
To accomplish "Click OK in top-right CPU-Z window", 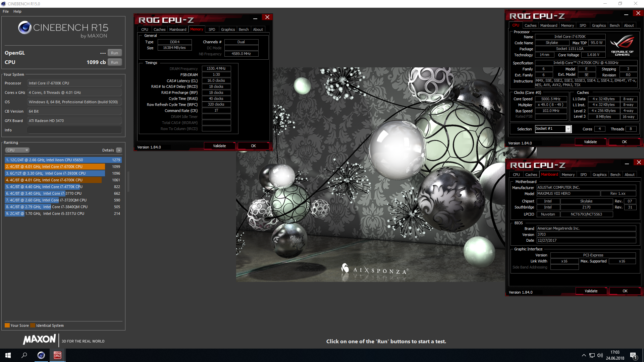I will tap(624, 142).
